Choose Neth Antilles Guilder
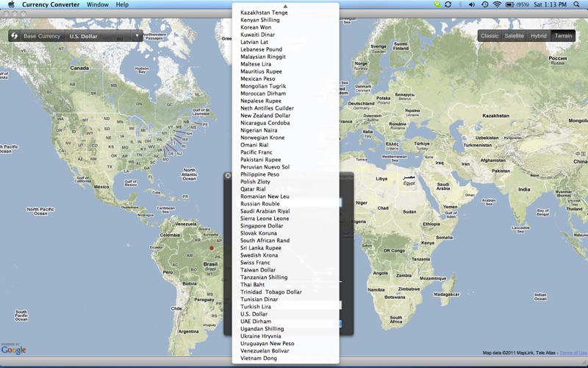 [286, 108]
